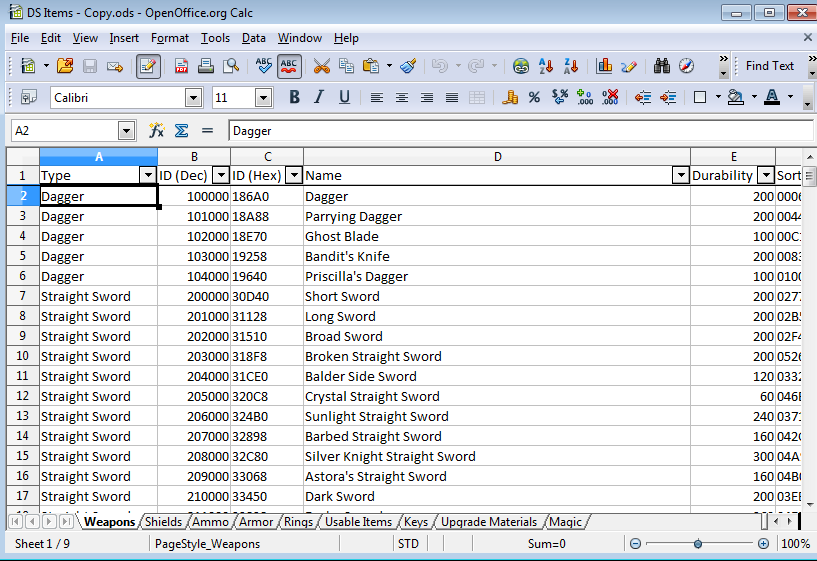Switch to the Shields sheet tab
This screenshot has height=561, width=817.
click(x=164, y=521)
